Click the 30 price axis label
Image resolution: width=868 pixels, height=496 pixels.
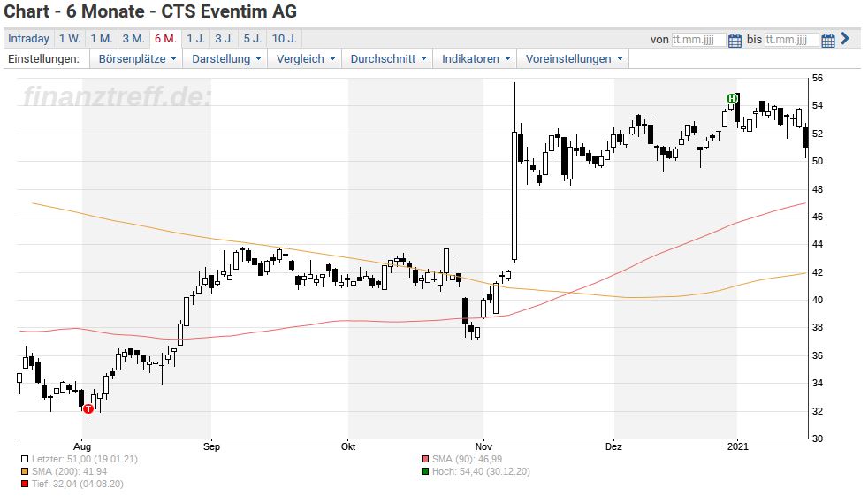[817, 439]
